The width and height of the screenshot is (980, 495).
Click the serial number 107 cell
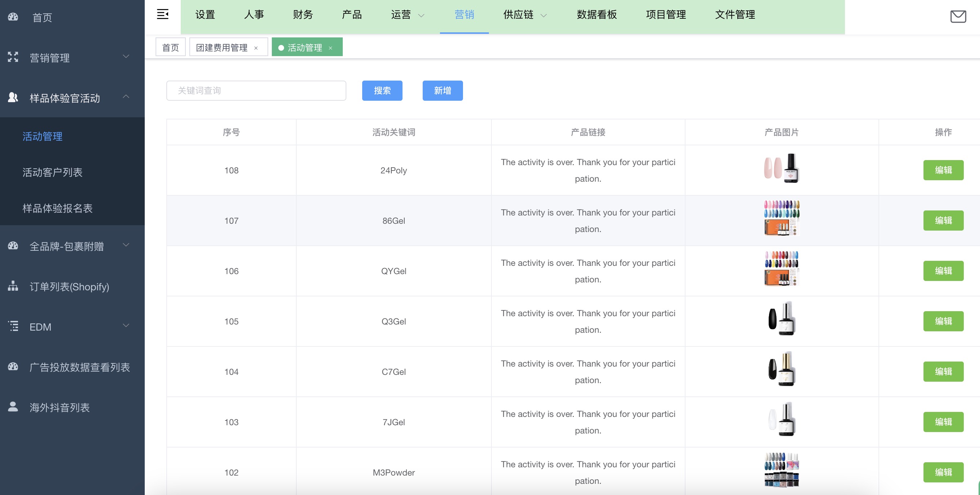(231, 221)
